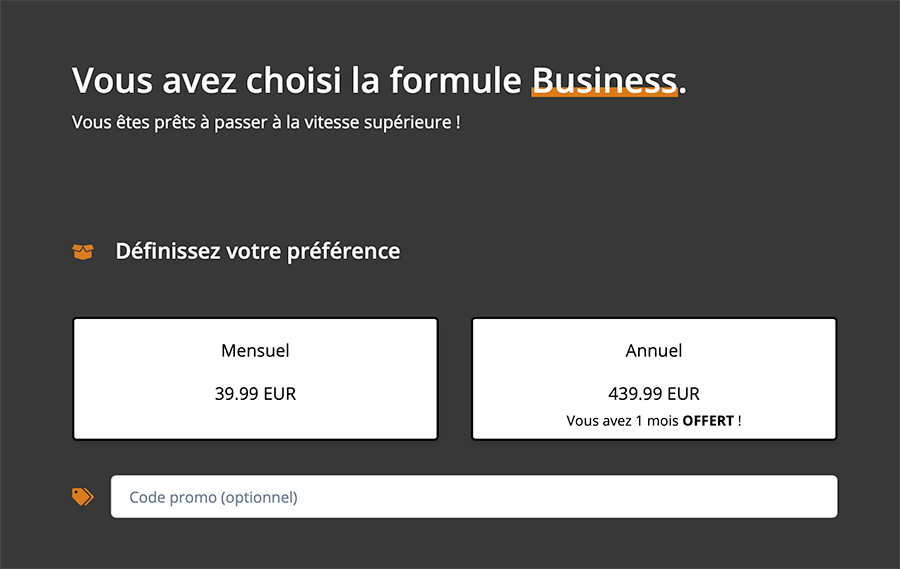The image size is (900, 569).
Task: Click the "vitesse supérieure" subtitle line
Action: pyautogui.click(x=266, y=122)
